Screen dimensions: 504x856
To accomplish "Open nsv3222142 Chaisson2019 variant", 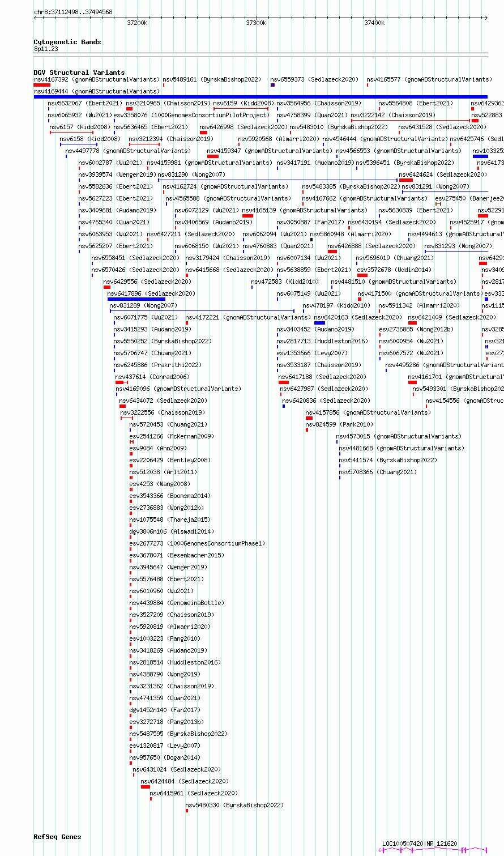I will click(x=394, y=115).
